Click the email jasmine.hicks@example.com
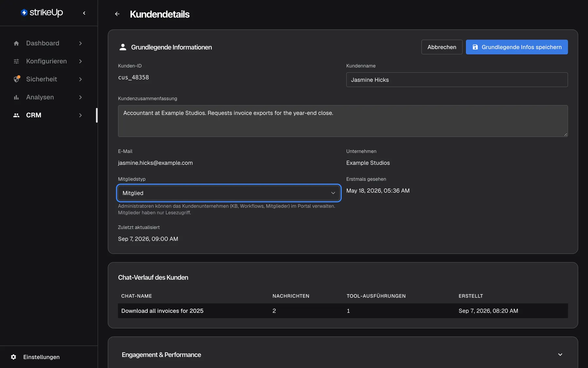Screen dimensions: 588x368 point(155,163)
